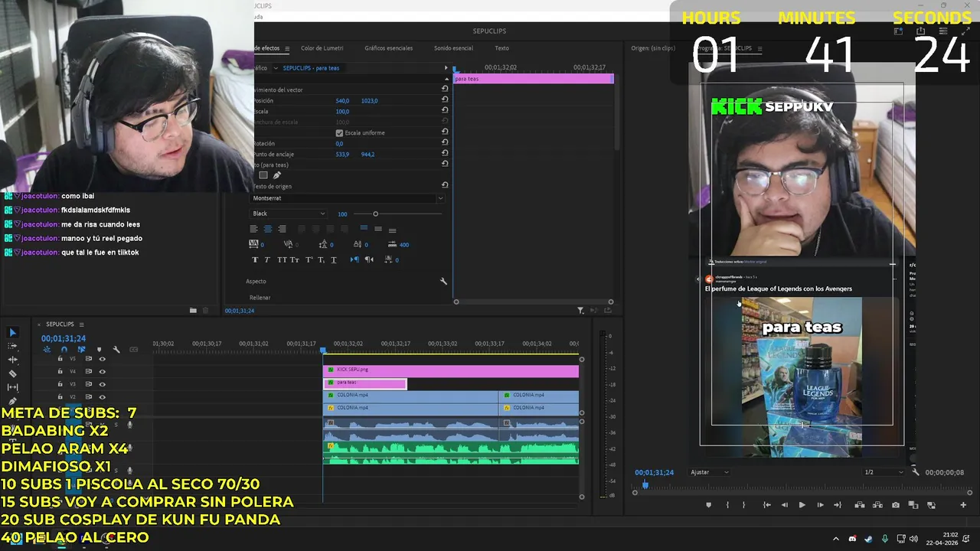
Task: Open the comparison view icon
Action: tap(913, 505)
